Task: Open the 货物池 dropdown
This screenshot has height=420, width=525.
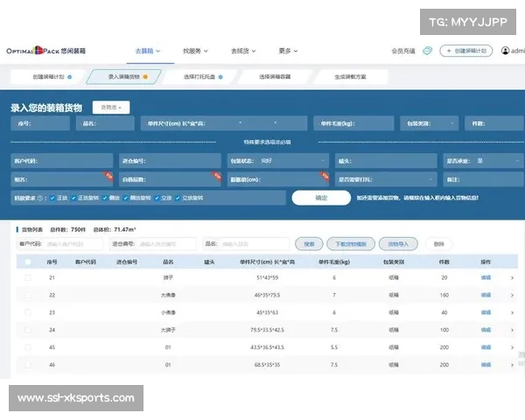Action: pyautogui.click(x=111, y=108)
